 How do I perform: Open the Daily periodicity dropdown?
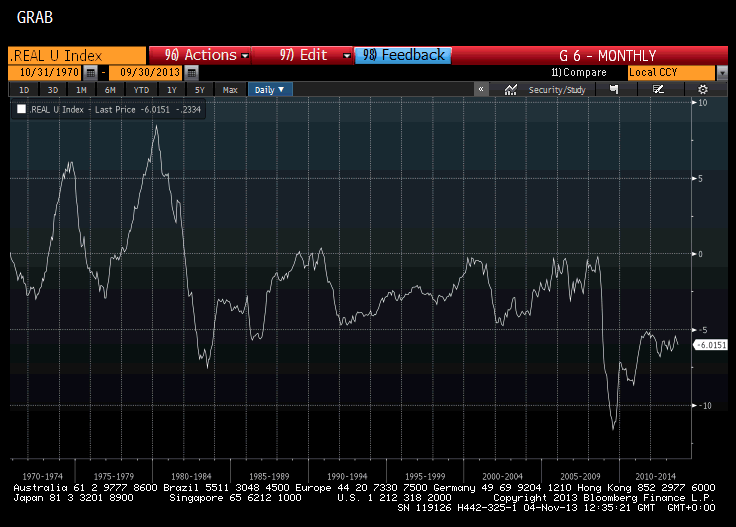click(x=269, y=90)
